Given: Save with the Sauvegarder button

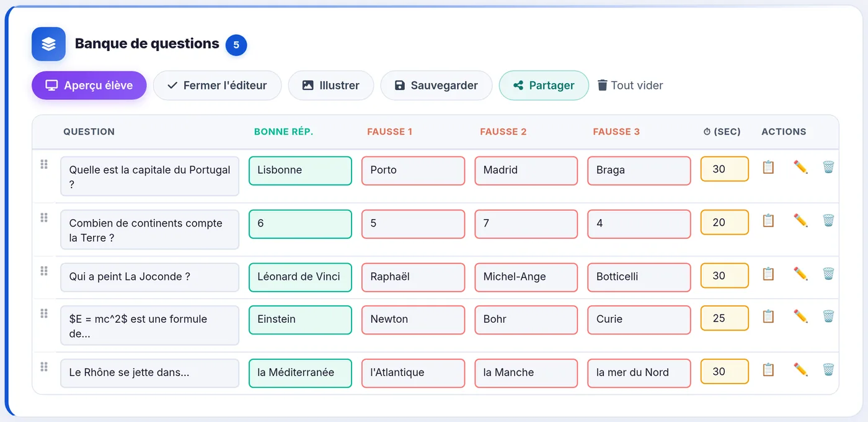Looking at the screenshot, I should coord(436,86).
